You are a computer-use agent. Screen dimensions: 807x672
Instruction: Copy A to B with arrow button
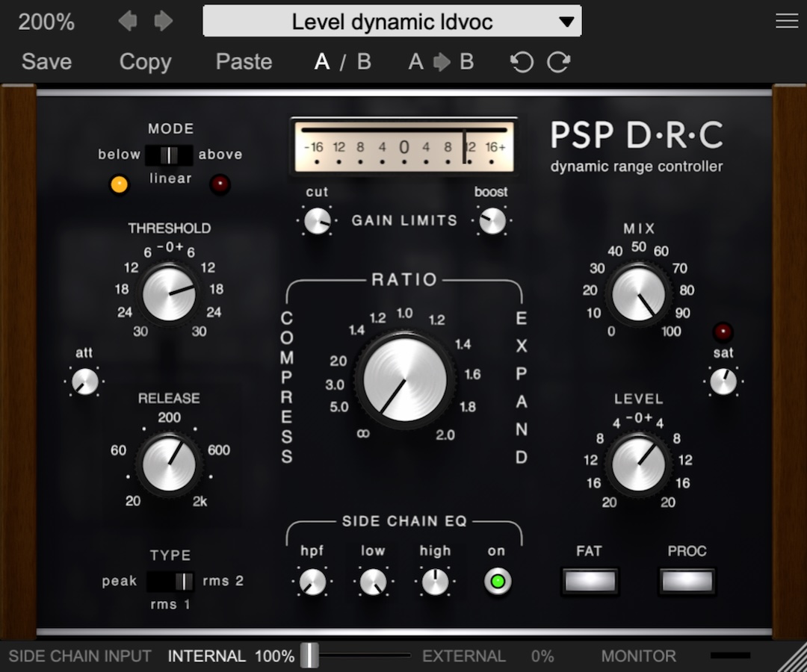click(x=441, y=62)
